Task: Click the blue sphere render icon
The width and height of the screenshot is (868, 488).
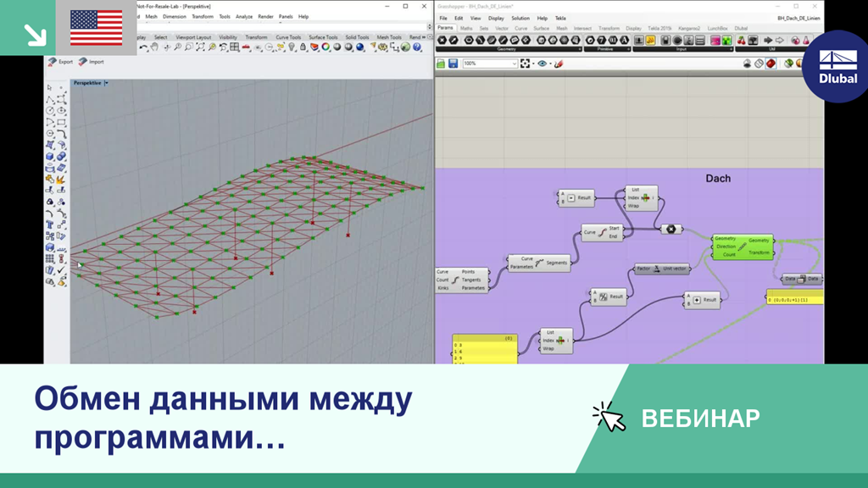Action: pyautogui.click(x=359, y=47)
